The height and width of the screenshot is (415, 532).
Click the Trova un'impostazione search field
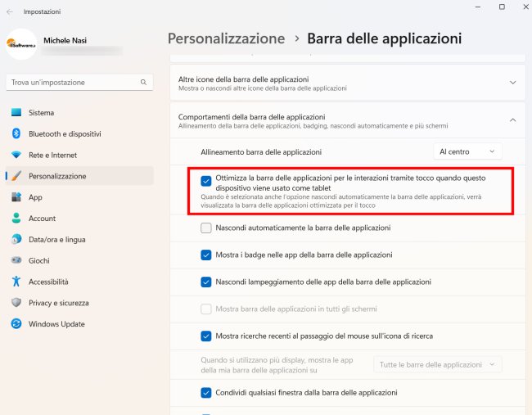point(72,83)
